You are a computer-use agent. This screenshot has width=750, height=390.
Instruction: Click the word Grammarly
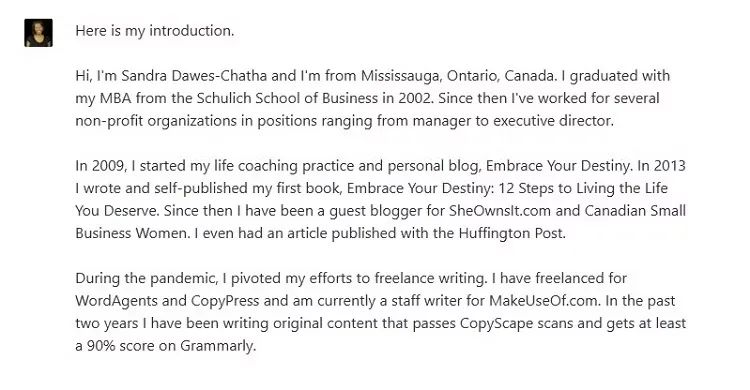(217, 345)
